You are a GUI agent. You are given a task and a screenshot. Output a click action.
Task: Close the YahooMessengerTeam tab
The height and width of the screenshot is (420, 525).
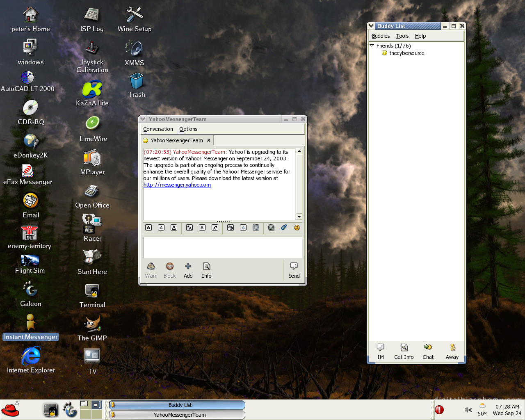(208, 140)
